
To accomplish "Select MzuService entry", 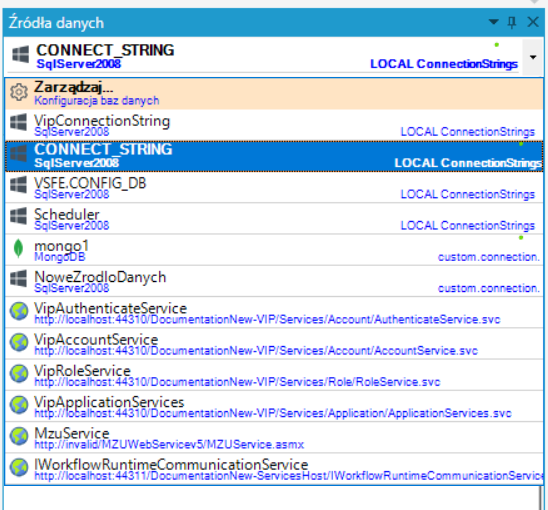I will click(274, 438).
